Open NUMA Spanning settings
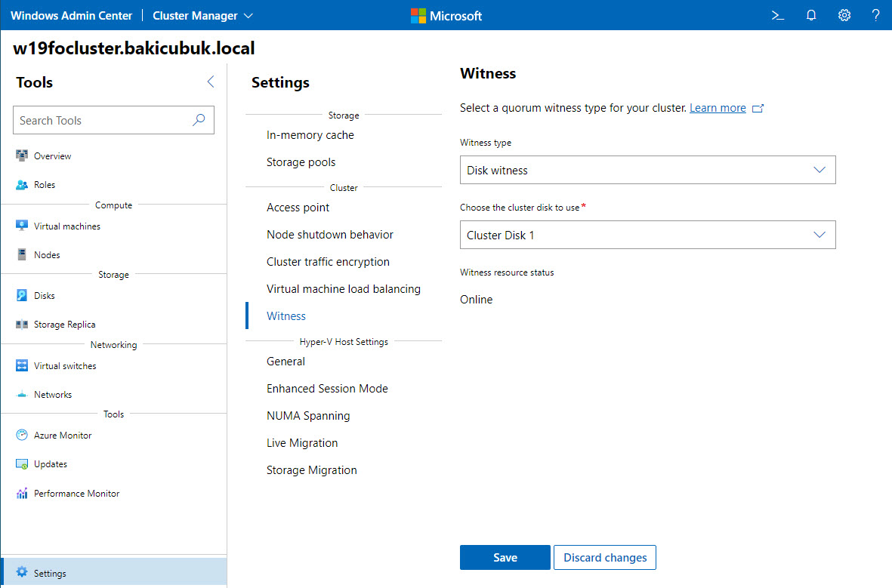Viewport: 892px width, 588px height. point(308,416)
